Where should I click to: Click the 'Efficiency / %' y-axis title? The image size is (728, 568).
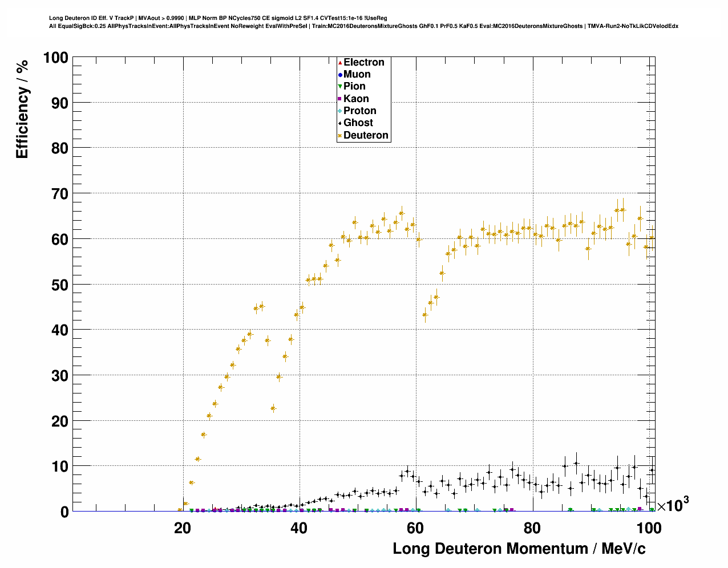click(22, 109)
